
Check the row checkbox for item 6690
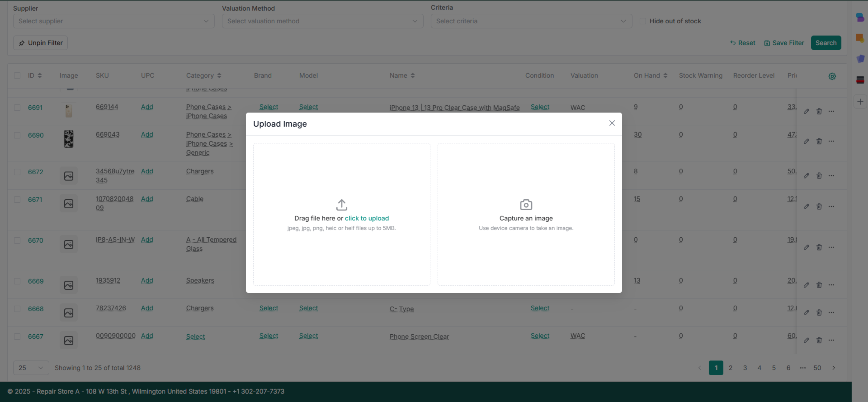click(17, 136)
